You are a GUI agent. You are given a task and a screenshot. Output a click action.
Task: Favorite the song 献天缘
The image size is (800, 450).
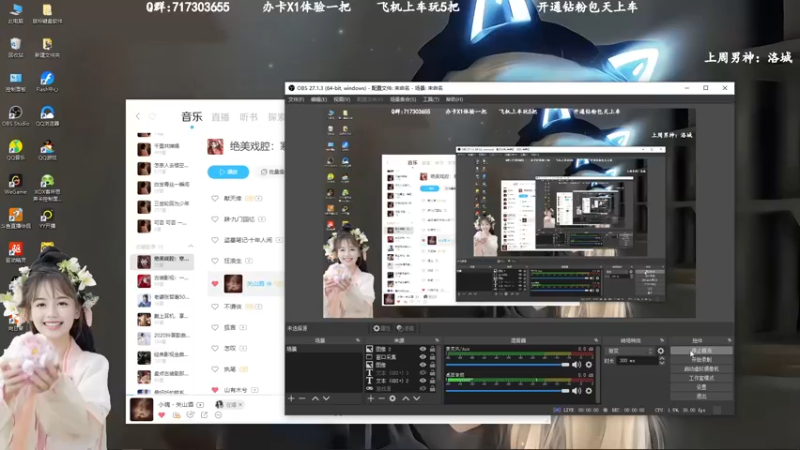(215, 198)
